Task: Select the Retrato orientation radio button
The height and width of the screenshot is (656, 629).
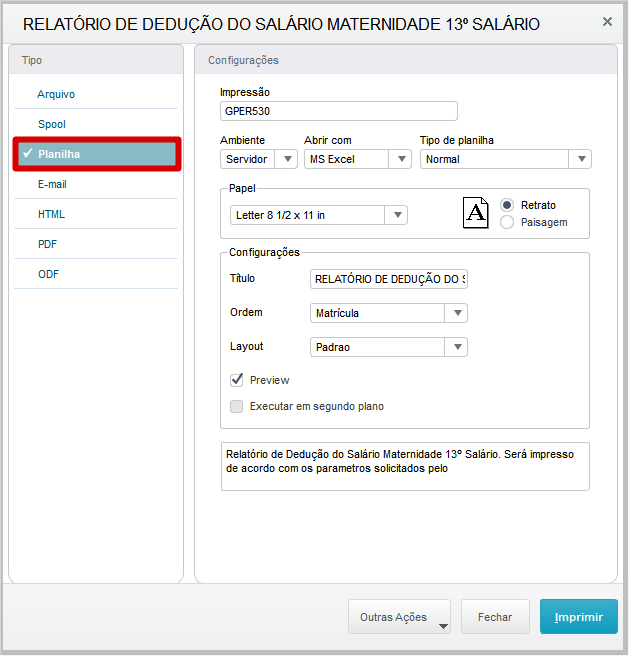Action: tap(507, 205)
